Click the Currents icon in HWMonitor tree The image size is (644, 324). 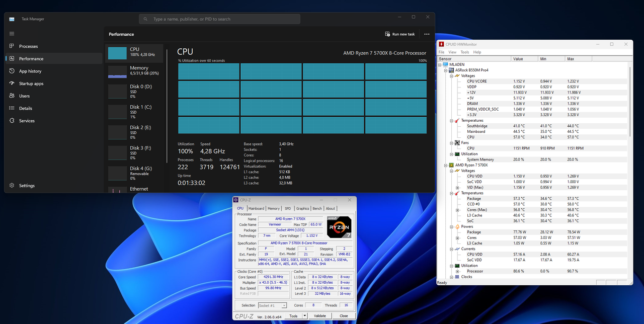[457, 249]
